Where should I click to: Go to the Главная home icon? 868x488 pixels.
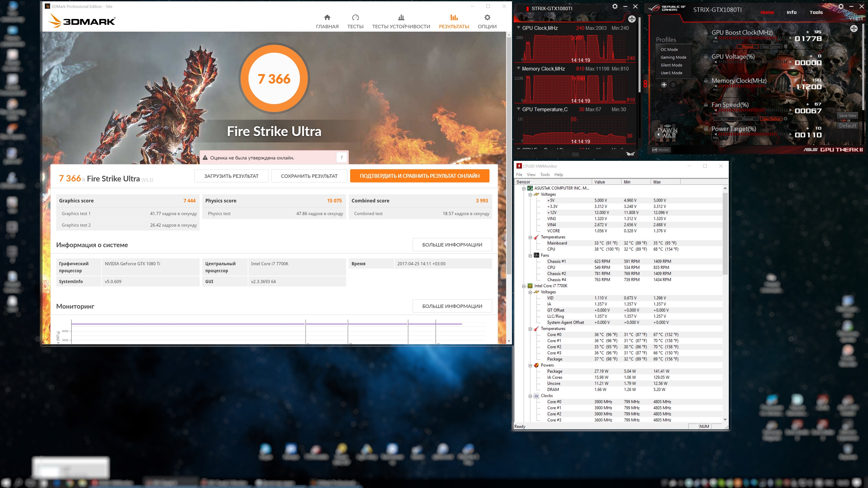(327, 18)
